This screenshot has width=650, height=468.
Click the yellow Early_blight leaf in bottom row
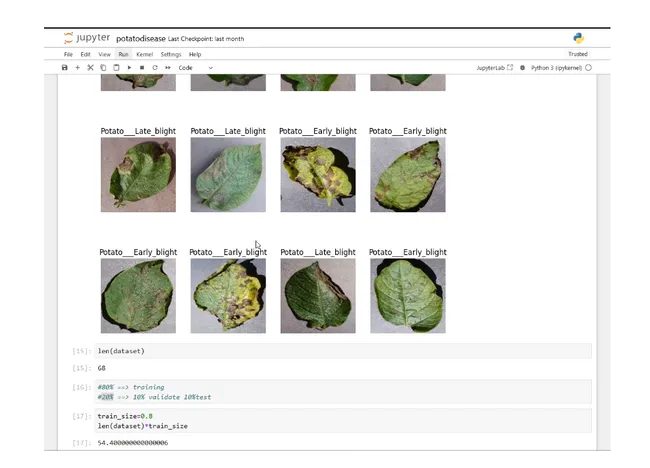(x=228, y=296)
